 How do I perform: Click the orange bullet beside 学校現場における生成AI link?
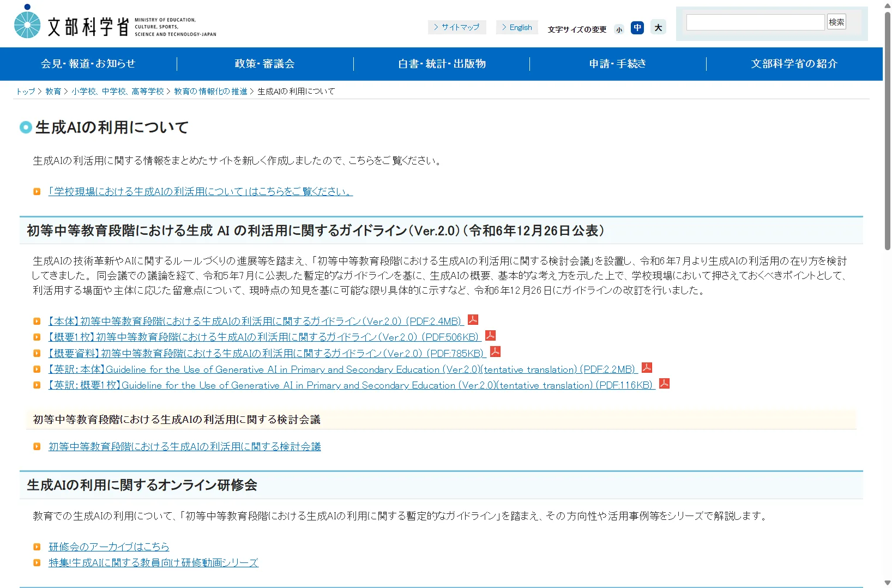click(x=37, y=192)
